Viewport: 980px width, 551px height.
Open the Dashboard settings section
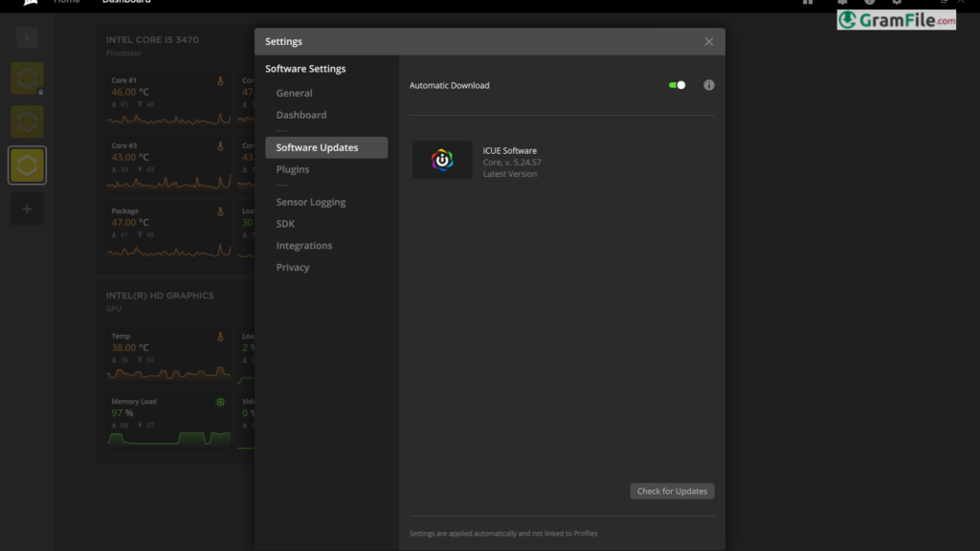(301, 115)
